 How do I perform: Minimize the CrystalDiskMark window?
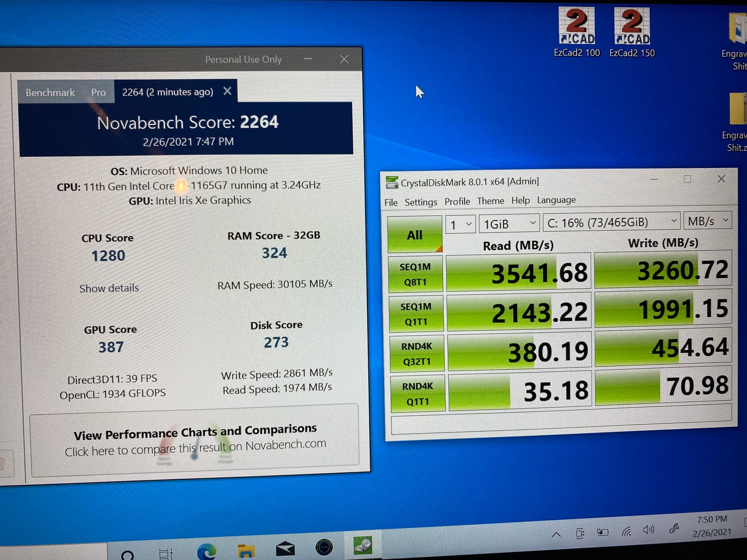654,179
